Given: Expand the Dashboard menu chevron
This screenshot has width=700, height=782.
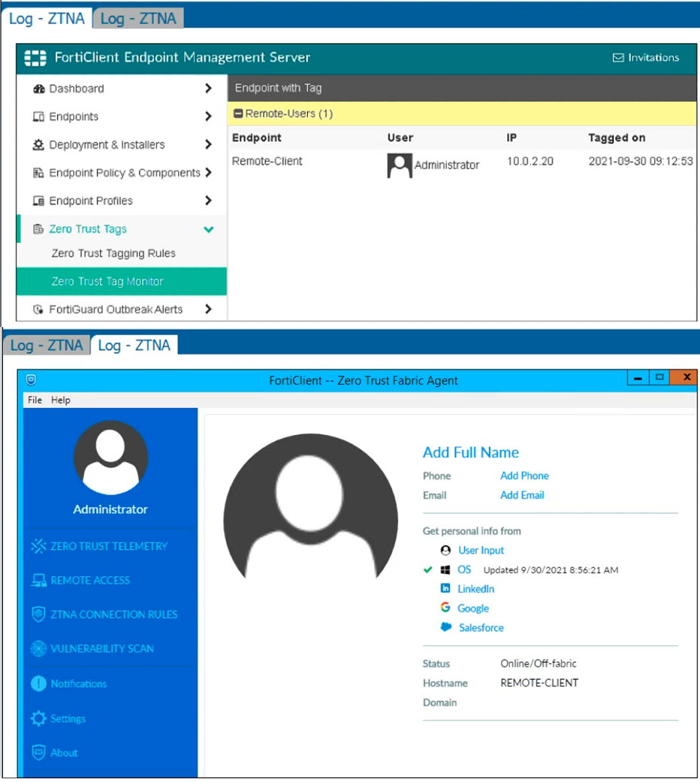Looking at the screenshot, I should coord(208,89).
